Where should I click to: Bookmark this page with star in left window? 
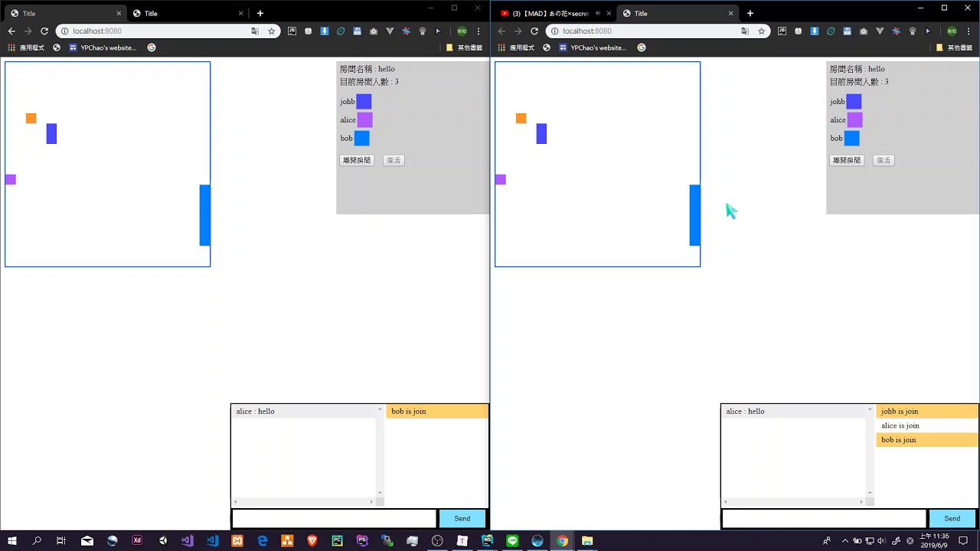tap(271, 31)
